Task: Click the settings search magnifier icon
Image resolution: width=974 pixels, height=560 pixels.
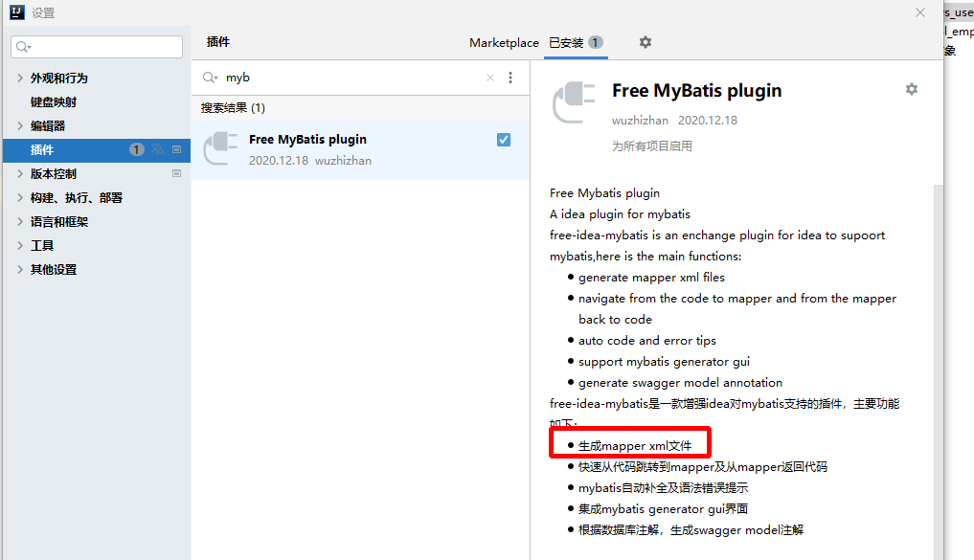Action: pyautogui.click(x=23, y=47)
